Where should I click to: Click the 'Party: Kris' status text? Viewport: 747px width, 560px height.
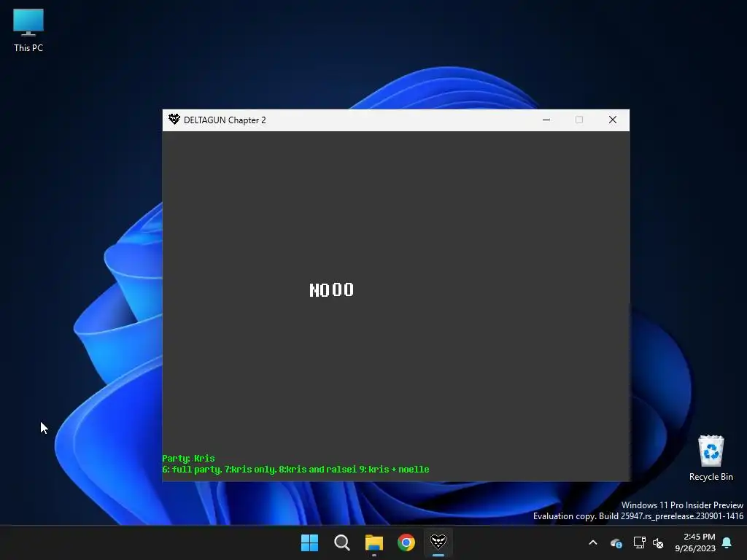189,459
